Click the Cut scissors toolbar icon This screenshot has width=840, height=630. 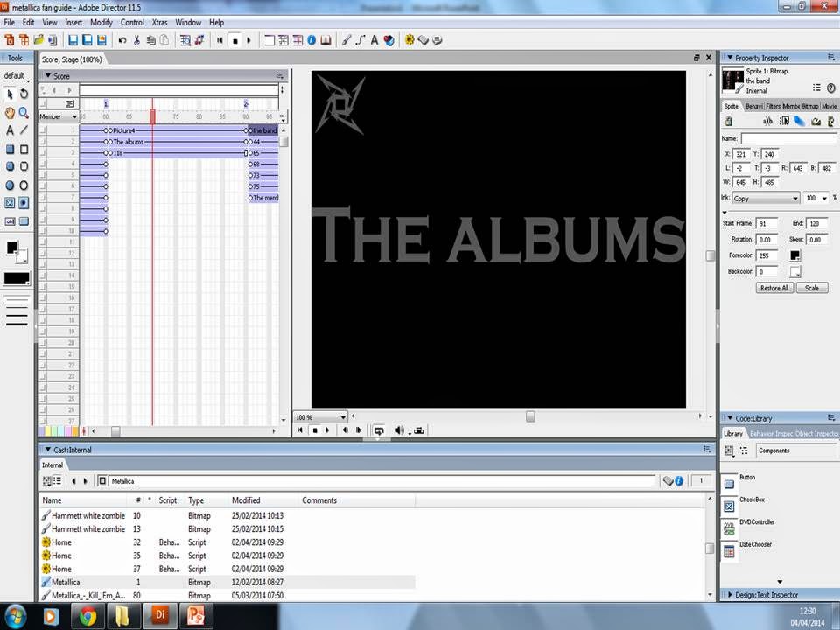(x=136, y=40)
